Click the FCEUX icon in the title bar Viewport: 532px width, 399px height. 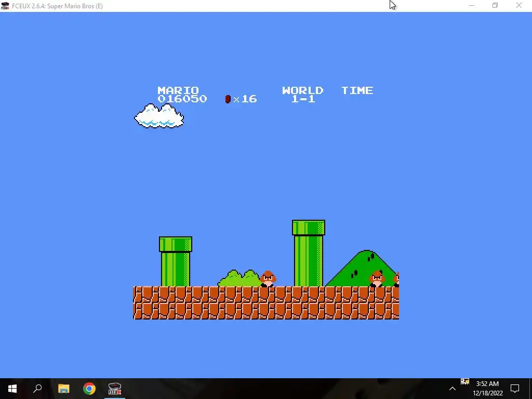[x=5, y=6]
